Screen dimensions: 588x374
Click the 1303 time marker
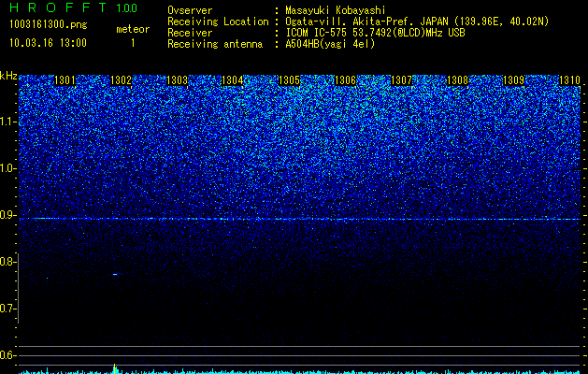click(x=177, y=80)
